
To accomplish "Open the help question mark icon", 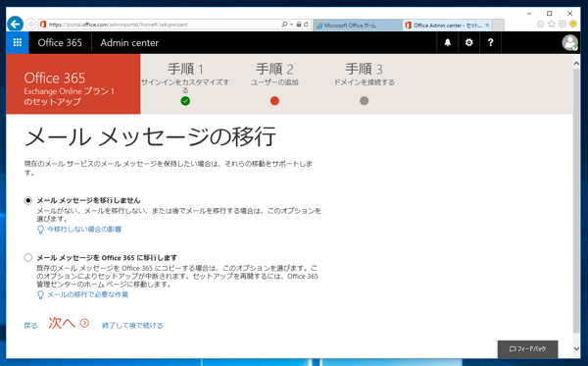I will [x=490, y=42].
